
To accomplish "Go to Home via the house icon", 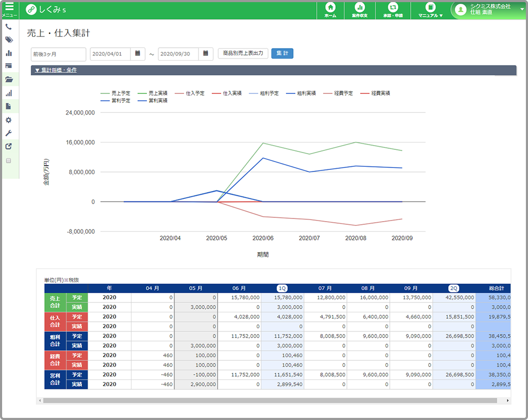I will click(x=331, y=7).
